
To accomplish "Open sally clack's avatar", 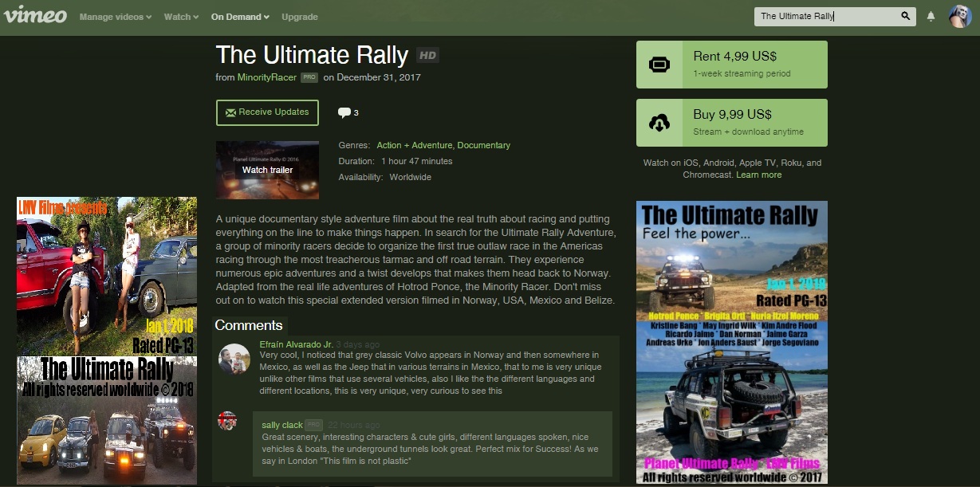I will point(227,421).
